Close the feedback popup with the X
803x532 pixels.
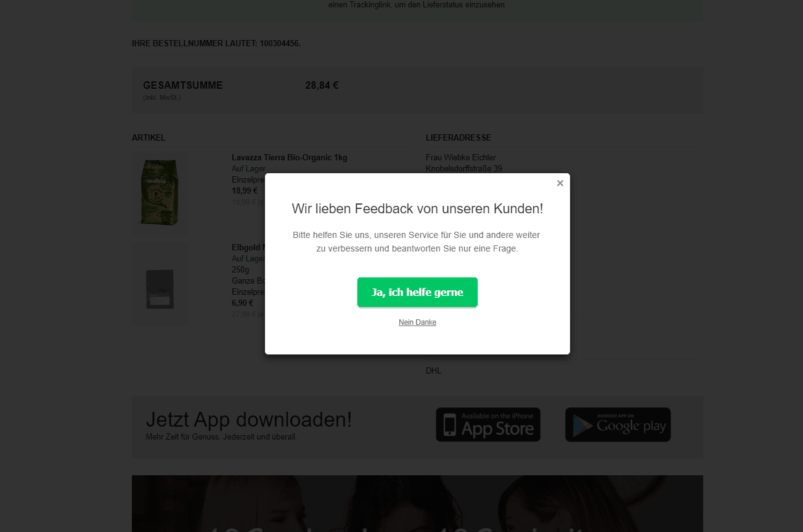tap(560, 183)
